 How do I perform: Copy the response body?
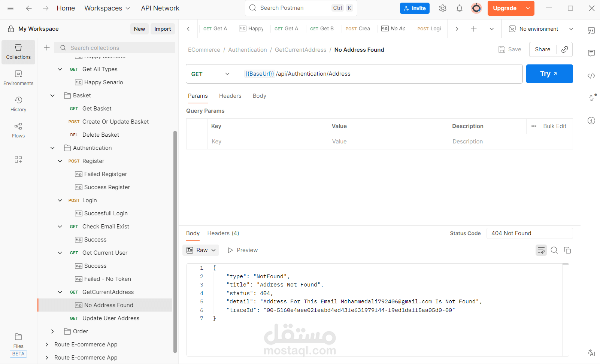tap(567, 250)
